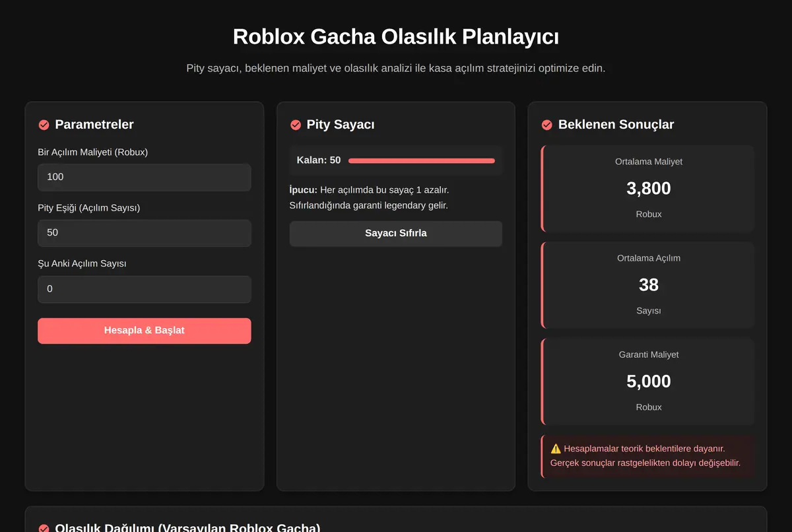This screenshot has height=532, width=792.
Task: Click the Sayacı Sıfırla button
Action: tap(396, 234)
